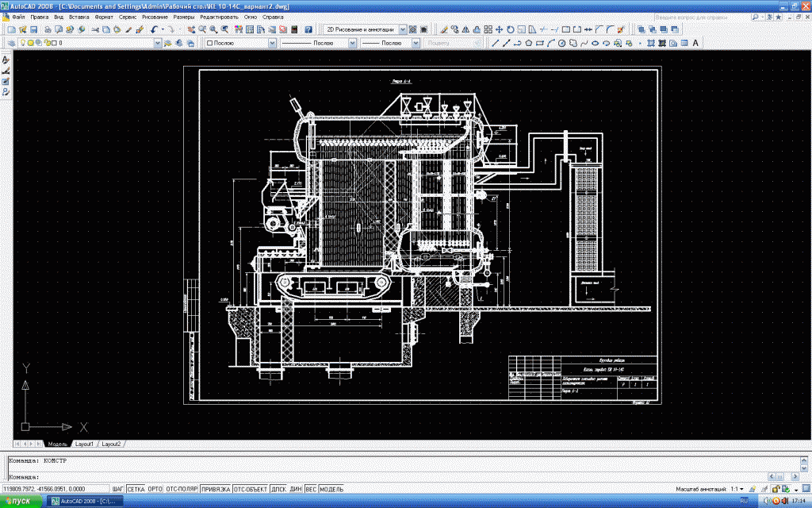Toggle ОТС-ПОЛЯР polar tracking
This screenshot has height=508, width=812.
tap(182, 489)
